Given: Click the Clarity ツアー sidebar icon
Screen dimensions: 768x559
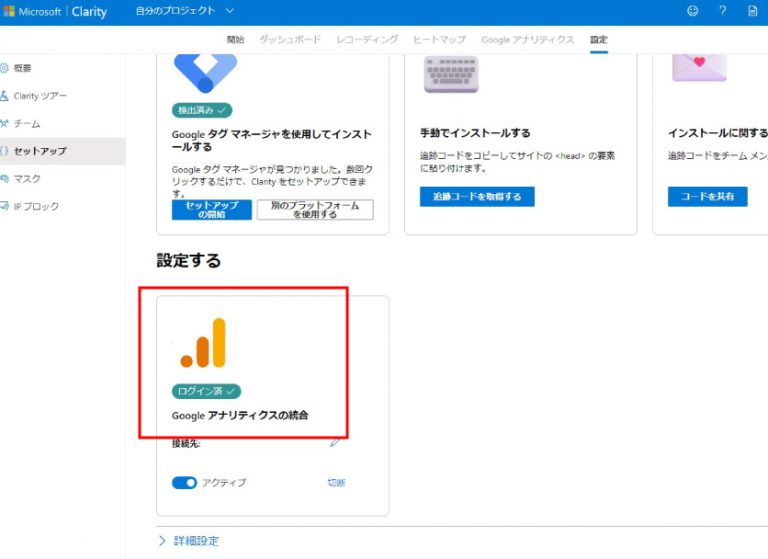Looking at the screenshot, I should click(x=4, y=96).
